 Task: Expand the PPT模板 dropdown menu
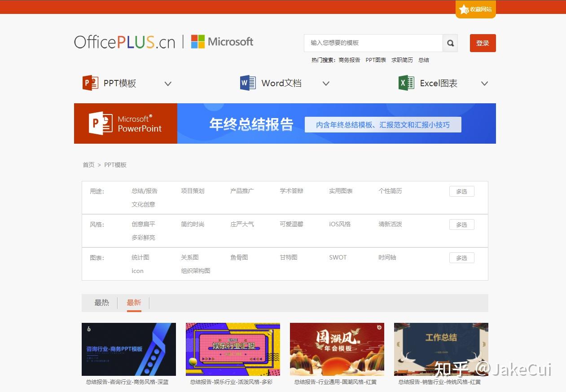point(168,84)
